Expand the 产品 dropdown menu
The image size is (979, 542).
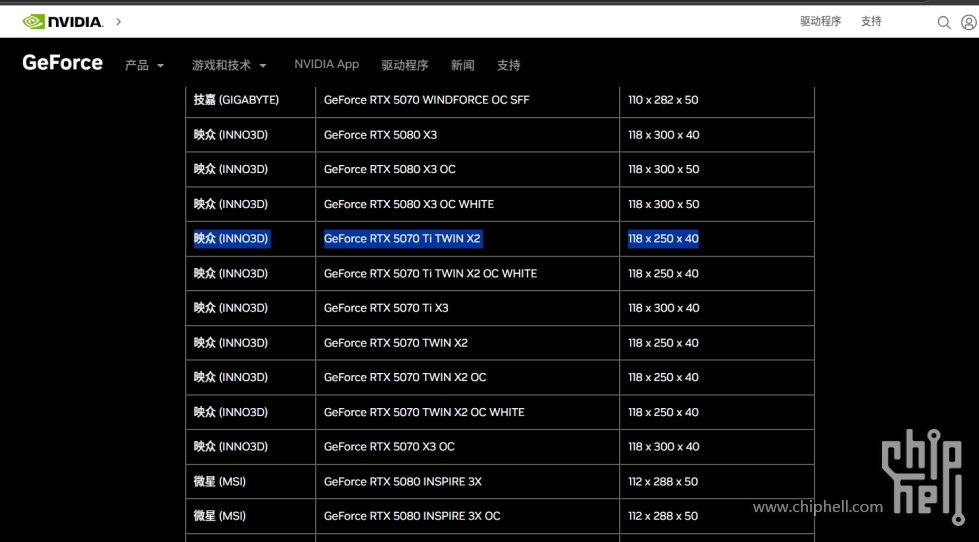pyautogui.click(x=144, y=65)
